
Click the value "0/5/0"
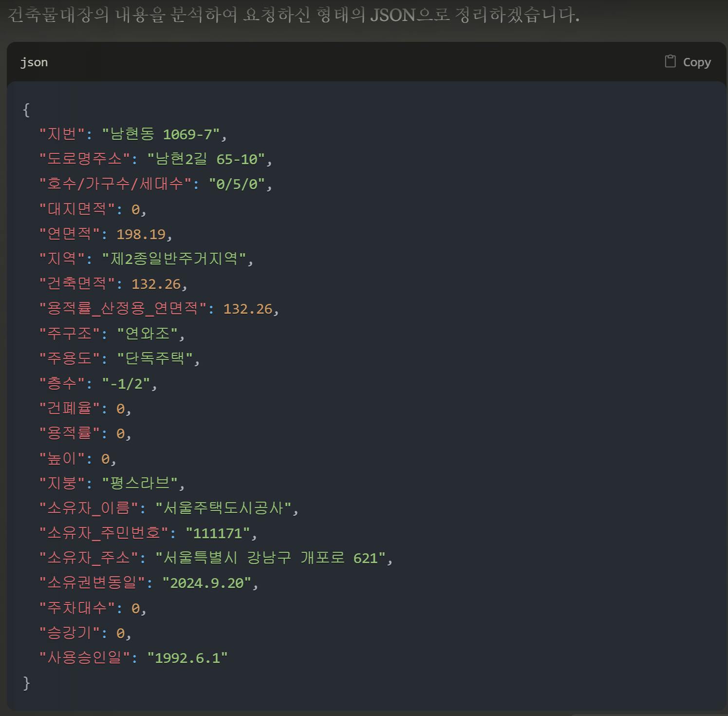[x=237, y=184]
